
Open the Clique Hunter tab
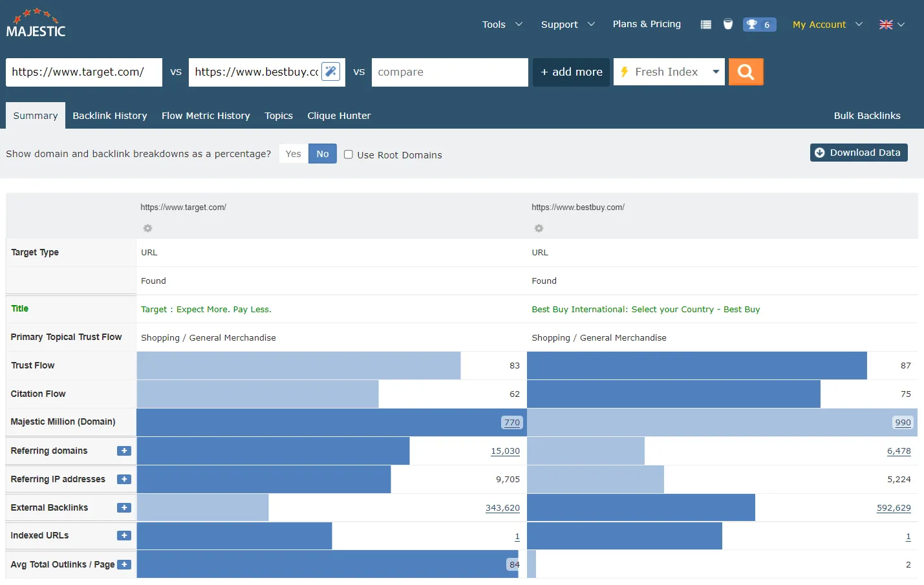pyautogui.click(x=339, y=116)
